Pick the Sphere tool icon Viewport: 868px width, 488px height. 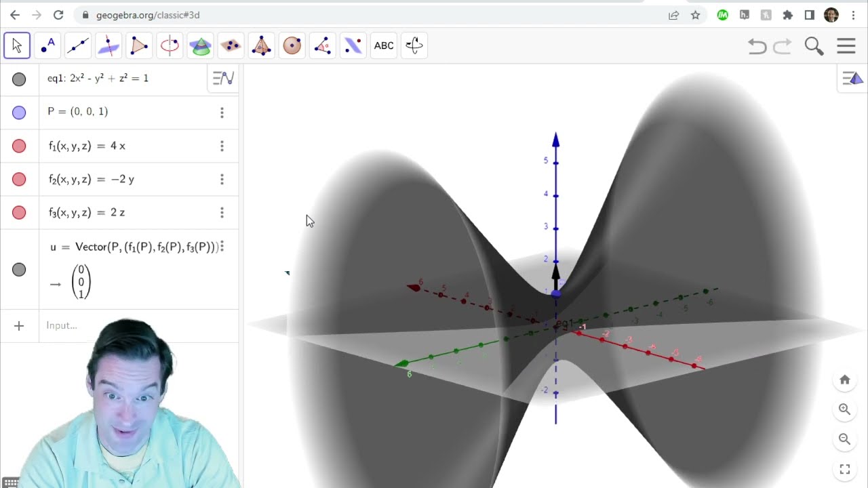(292, 45)
